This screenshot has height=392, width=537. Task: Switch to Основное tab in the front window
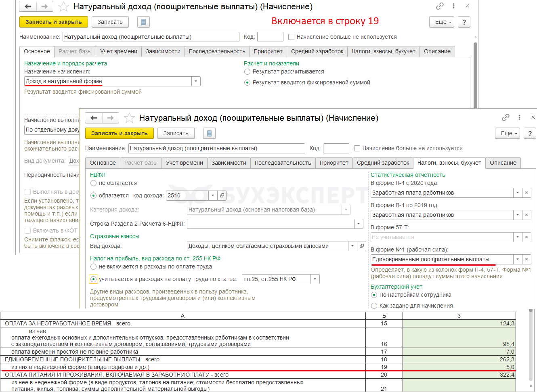(x=103, y=163)
